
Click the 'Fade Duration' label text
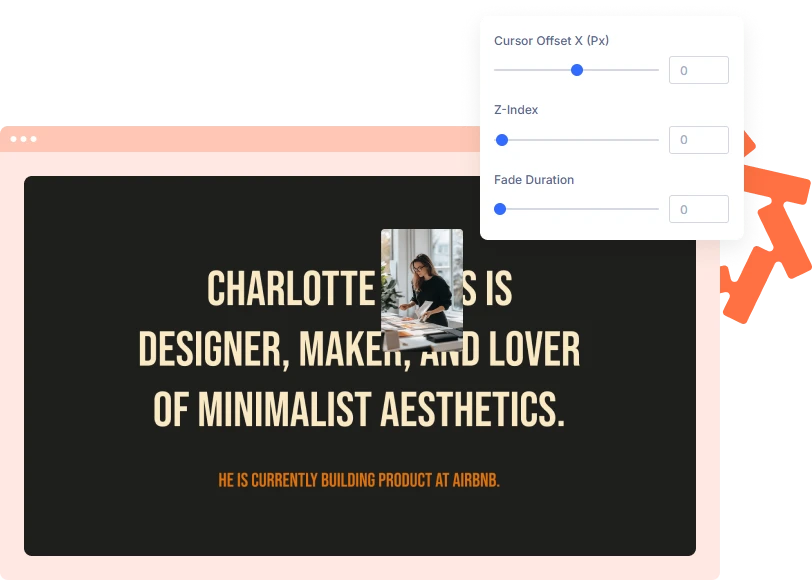534,180
